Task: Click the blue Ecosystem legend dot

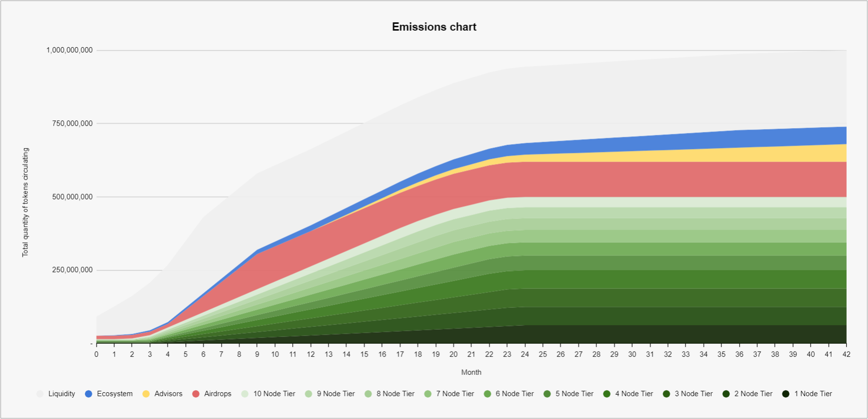Action: point(88,394)
